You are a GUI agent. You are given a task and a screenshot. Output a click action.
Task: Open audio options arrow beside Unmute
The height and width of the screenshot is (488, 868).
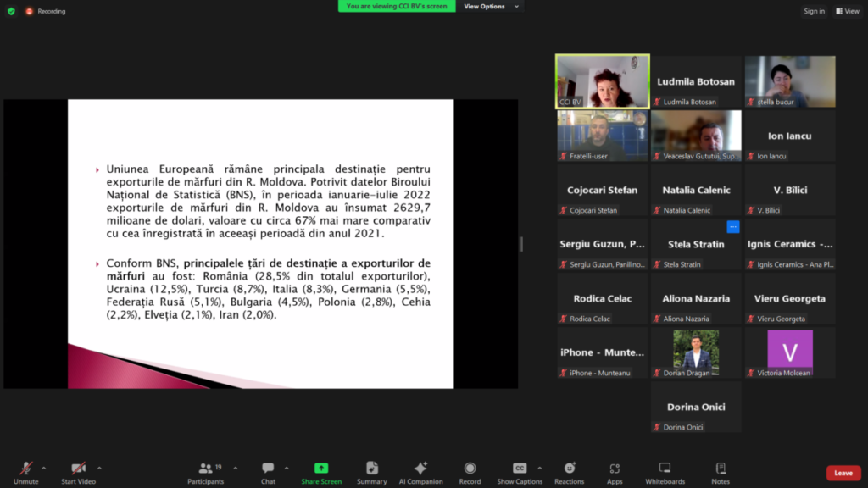tap(44, 468)
